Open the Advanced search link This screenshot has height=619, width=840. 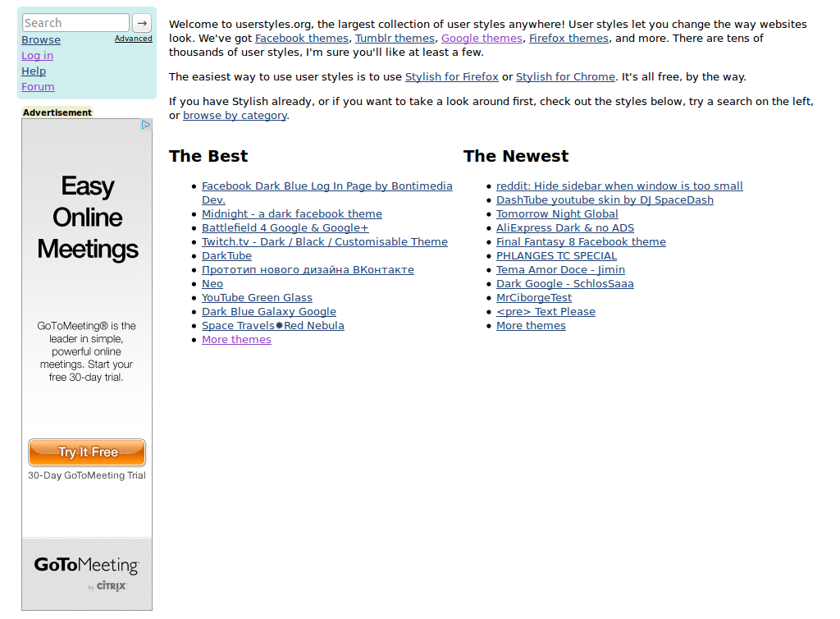134,39
